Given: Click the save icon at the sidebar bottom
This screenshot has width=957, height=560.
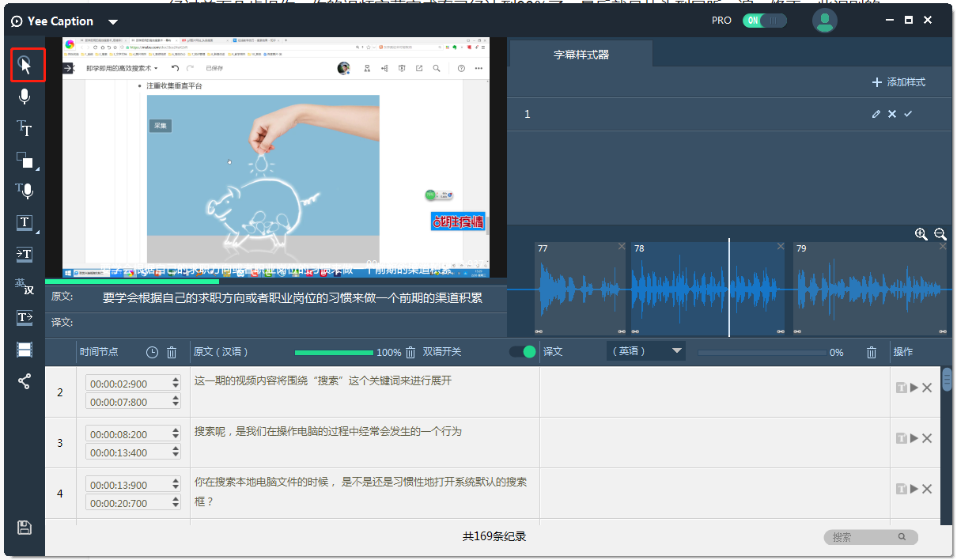Looking at the screenshot, I should click(x=25, y=528).
